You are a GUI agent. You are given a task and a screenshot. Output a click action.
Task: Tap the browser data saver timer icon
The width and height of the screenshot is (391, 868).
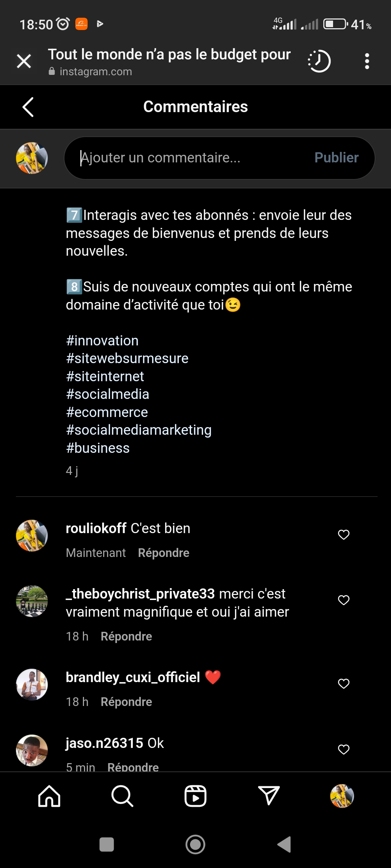pos(319,61)
